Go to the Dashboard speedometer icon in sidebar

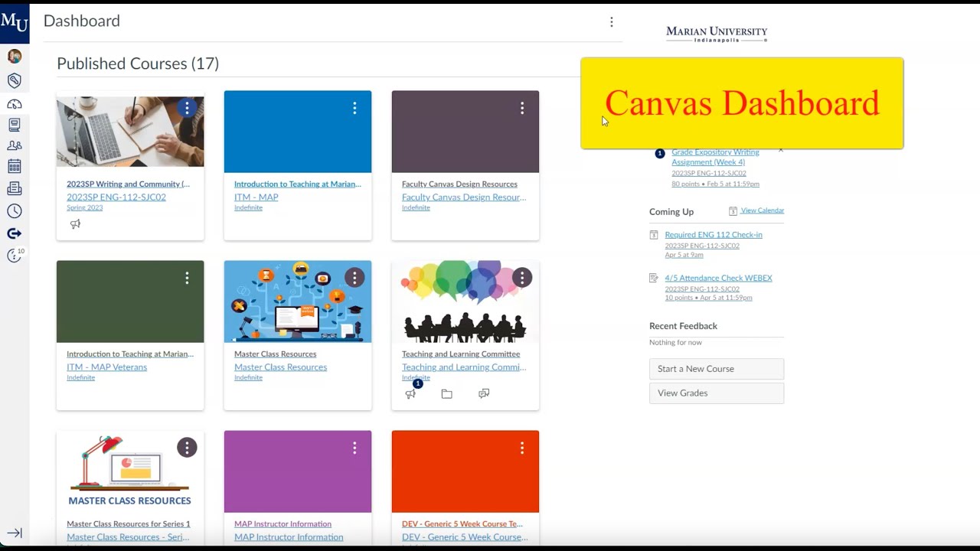pos(14,104)
